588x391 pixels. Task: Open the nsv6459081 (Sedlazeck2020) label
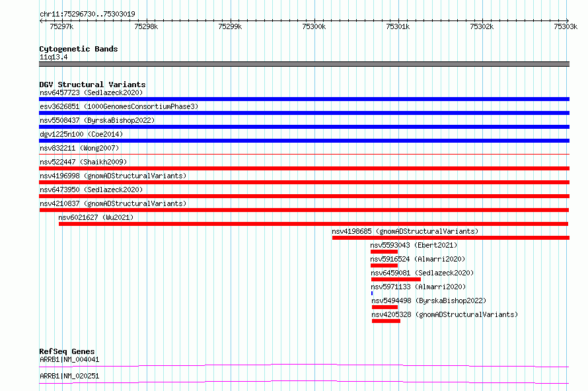[x=422, y=273]
